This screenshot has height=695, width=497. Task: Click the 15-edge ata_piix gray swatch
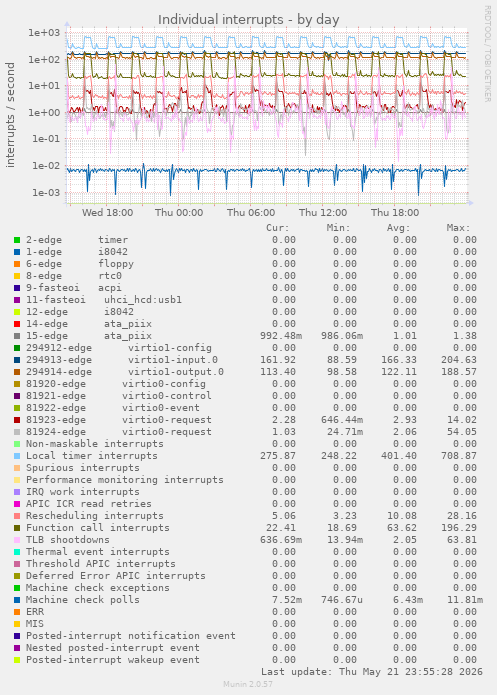[x=17, y=336]
